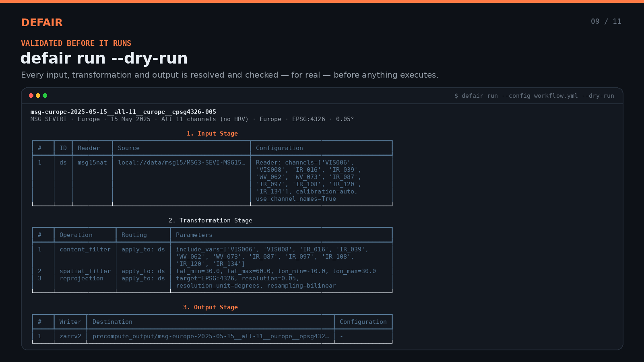Viewport: 644px width, 362px height.
Task: Click the 'MSG SEVIRI · Europe · 15 May 2025' description line
Action: click(x=192, y=119)
